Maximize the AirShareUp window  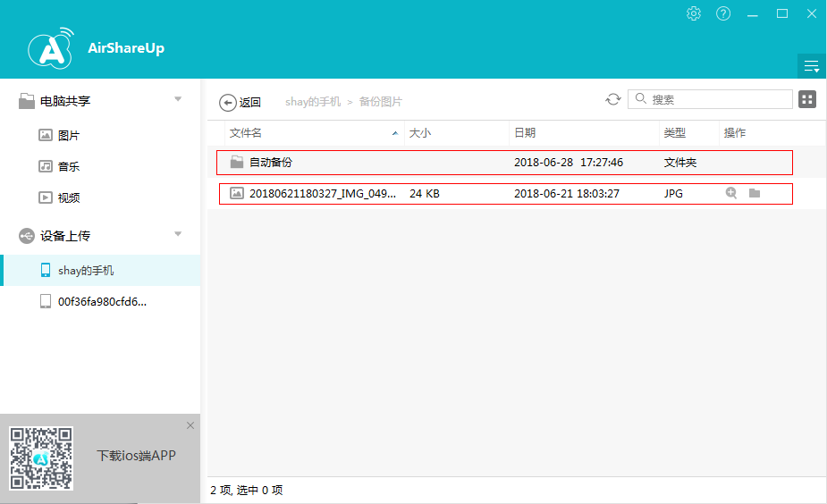pyautogui.click(x=782, y=13)
